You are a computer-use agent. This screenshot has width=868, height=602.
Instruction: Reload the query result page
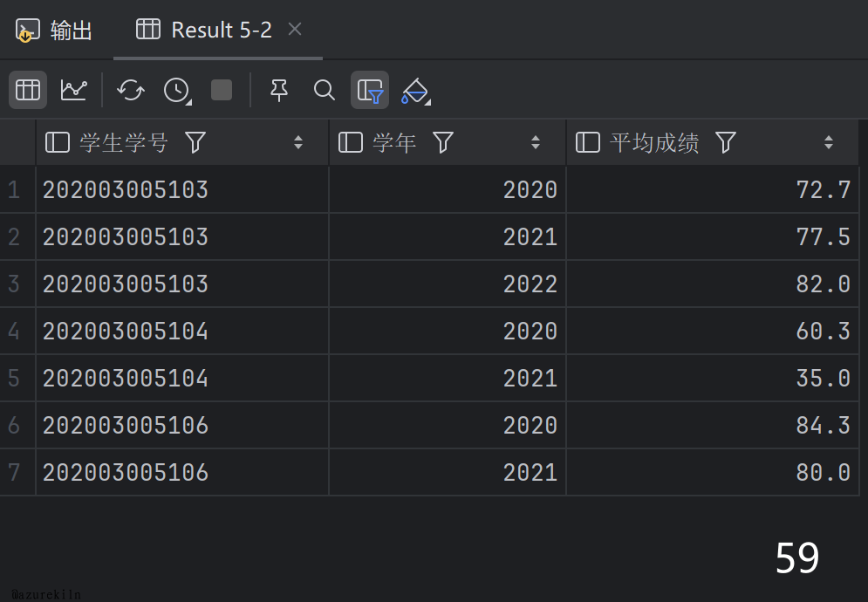[x=131, y=90]
